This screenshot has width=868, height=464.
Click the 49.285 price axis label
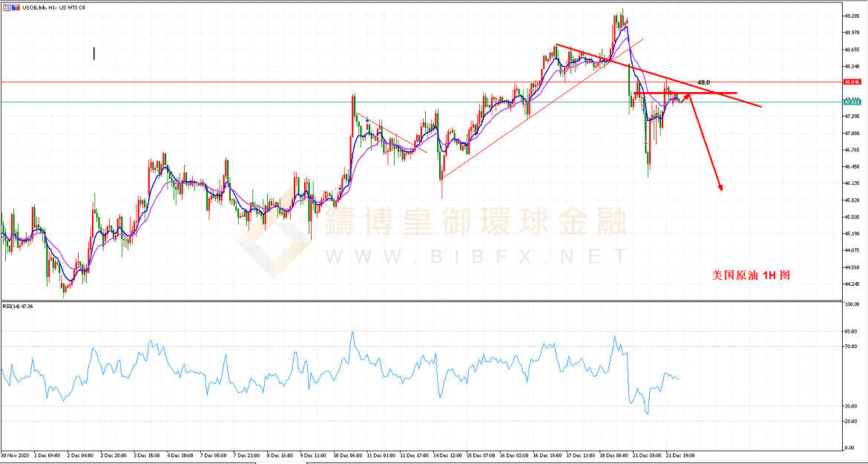[852, 16]
